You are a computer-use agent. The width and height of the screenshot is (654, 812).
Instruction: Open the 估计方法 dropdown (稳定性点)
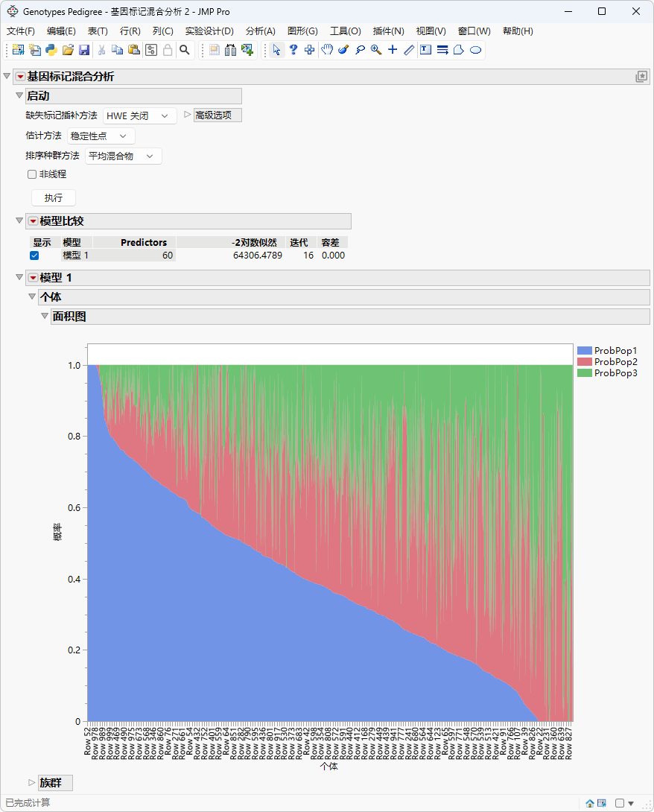(101, 136)
